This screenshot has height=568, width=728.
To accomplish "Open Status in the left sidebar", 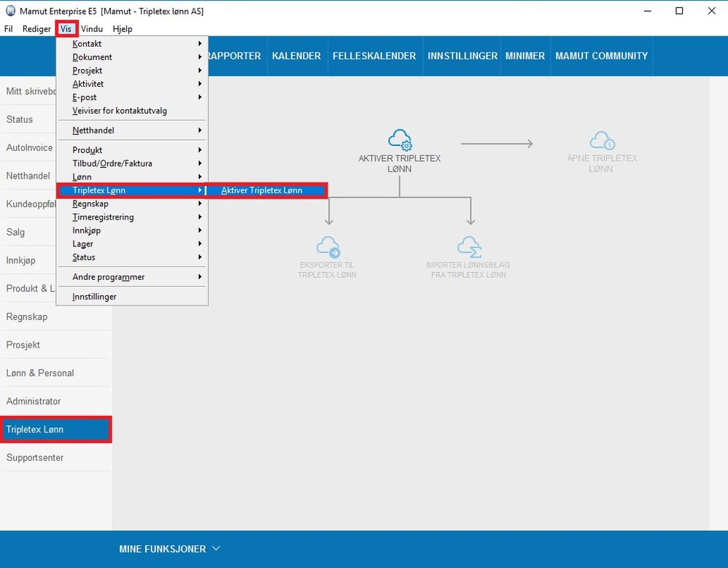I will pos(28,120).
